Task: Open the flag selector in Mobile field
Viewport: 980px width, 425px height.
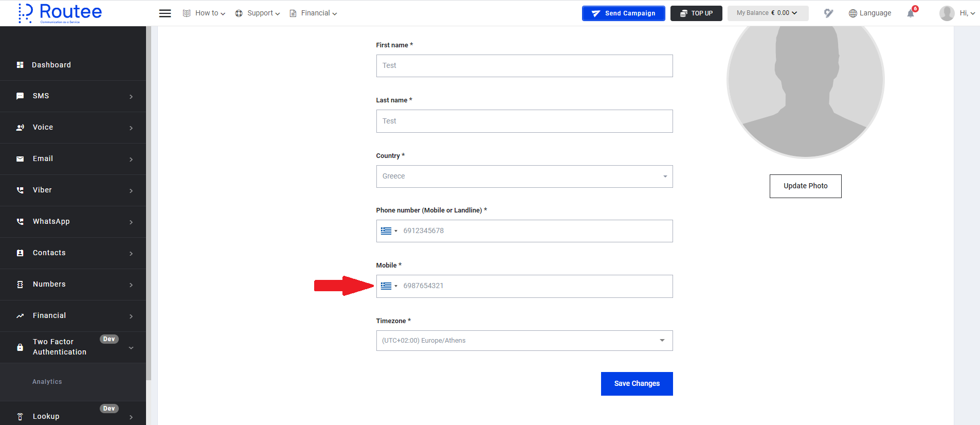Action: 389,286
